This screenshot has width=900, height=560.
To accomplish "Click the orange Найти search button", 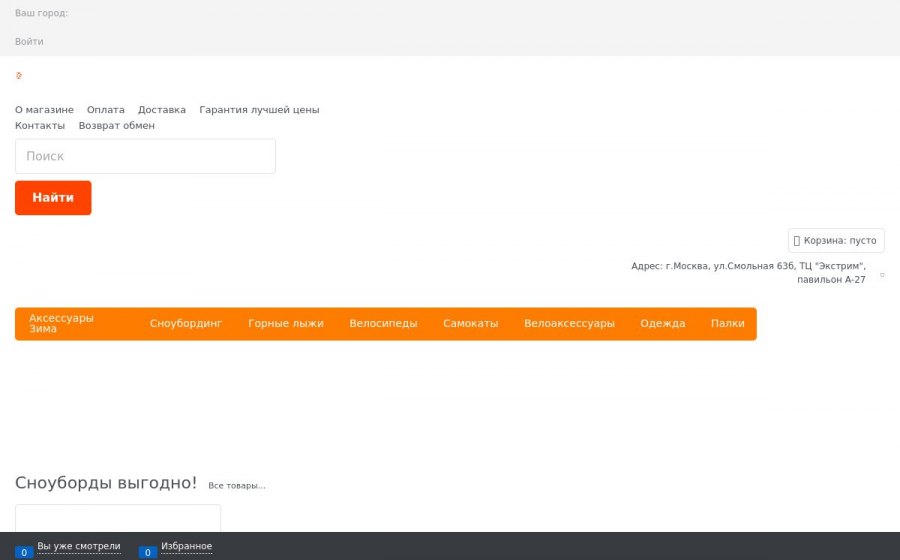I will pyautogui.click(x=53, y=198).
